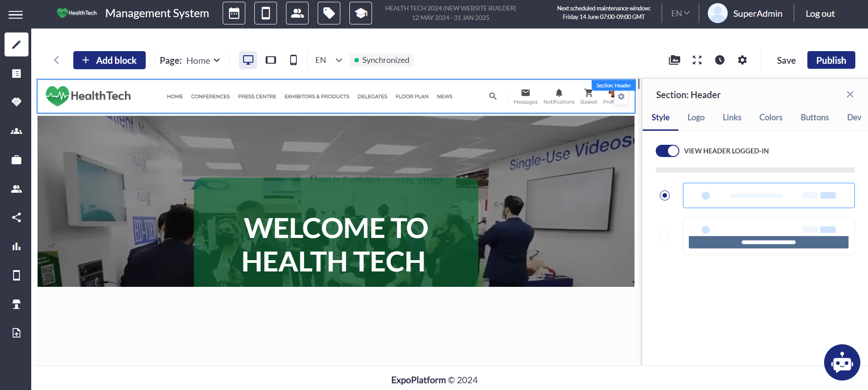Open the lamp stand icon in sidebar

[16, 304]
